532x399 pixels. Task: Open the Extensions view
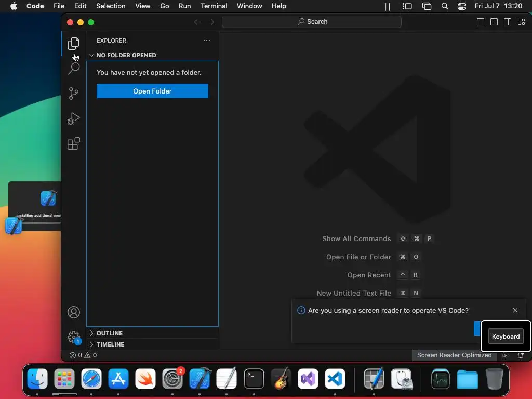(73, 143)
